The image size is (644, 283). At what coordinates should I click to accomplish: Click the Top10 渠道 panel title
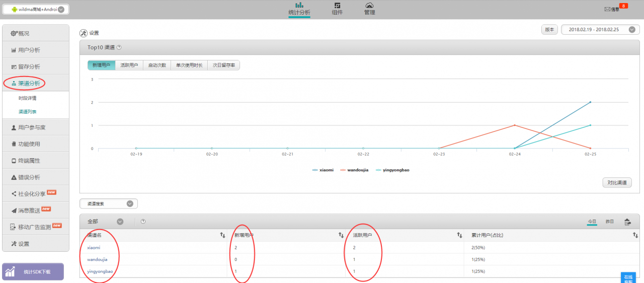[x=101, y=47]
